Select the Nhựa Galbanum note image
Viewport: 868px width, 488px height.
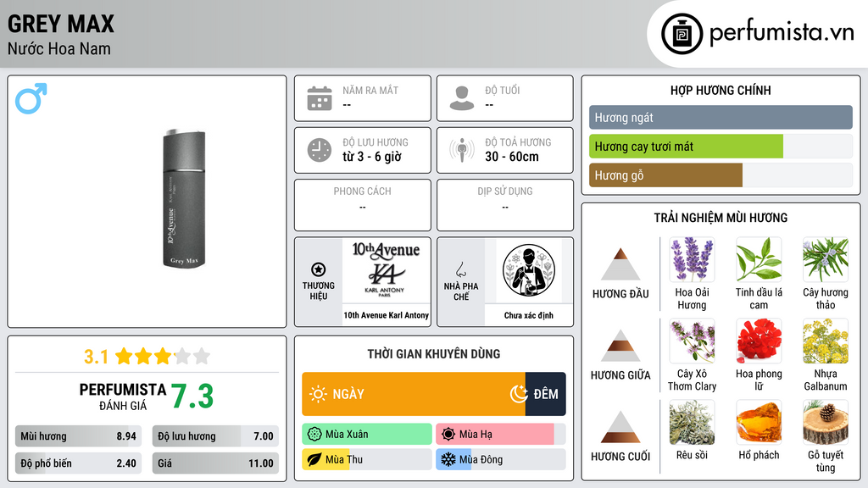pyautogui.click(x=826, y=341)
